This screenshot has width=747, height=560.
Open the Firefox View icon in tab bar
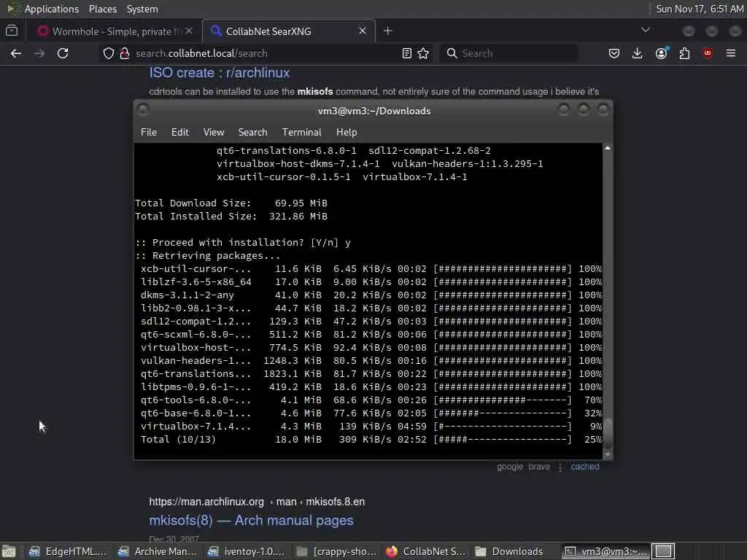[x=12, y=31]
